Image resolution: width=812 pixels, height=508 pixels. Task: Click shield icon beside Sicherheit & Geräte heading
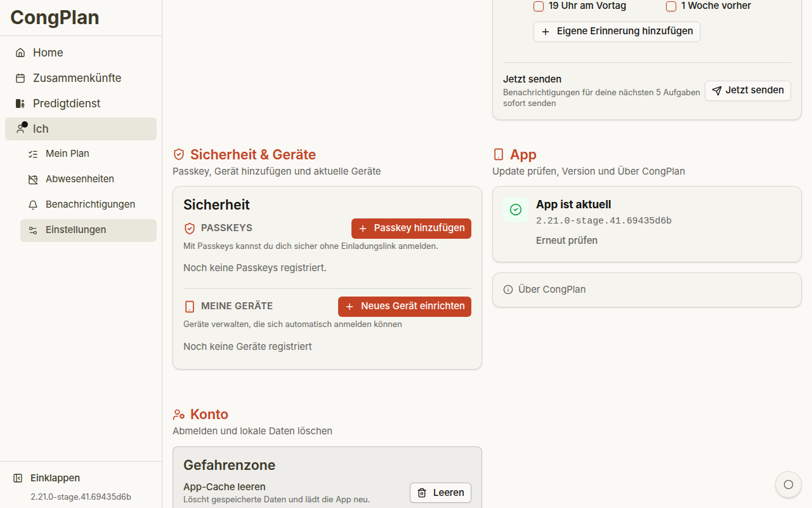pyautogui.click(x=179, y=154)
